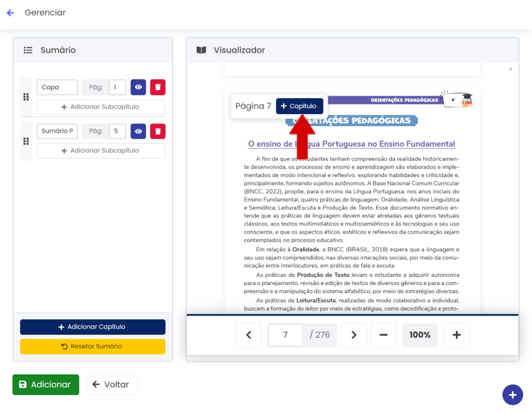Click the yellow Resetar Sumário button

point(93,346)
